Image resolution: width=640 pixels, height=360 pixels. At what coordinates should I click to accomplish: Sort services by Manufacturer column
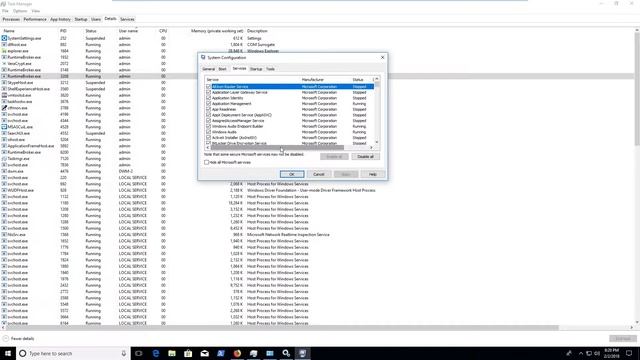click(326, 80)
